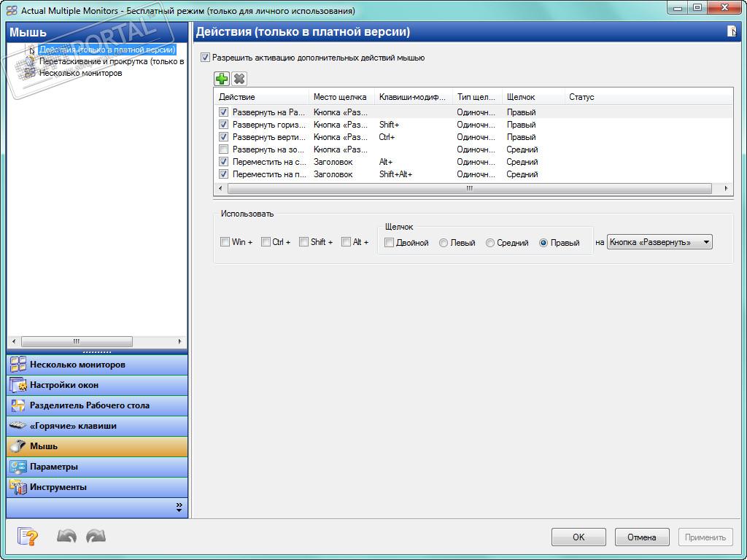The width and height of the screenshot is (747, 560).
Task: Click the Применить button
Action: tap(705, 537)
